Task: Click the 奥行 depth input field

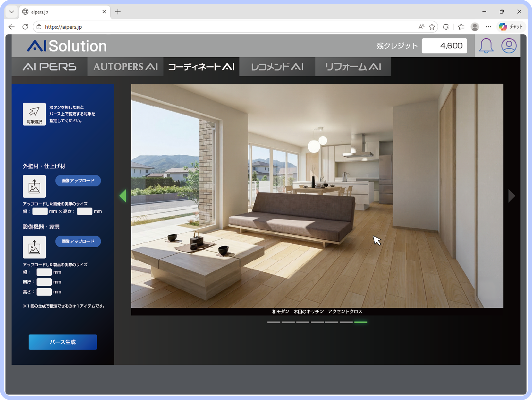Action: pyautogui.click(x=44, y=282)
